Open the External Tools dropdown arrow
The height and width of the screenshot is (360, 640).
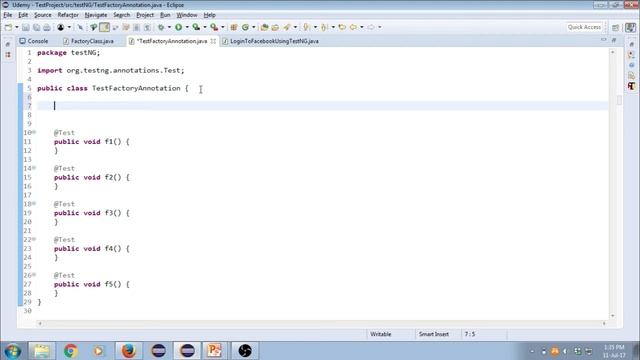coord(222,27)
